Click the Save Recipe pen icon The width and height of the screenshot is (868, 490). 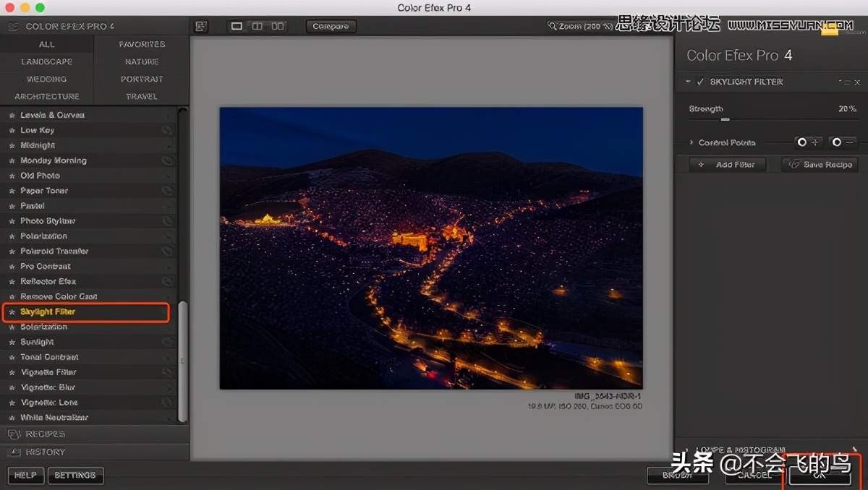tap(793, 164)
